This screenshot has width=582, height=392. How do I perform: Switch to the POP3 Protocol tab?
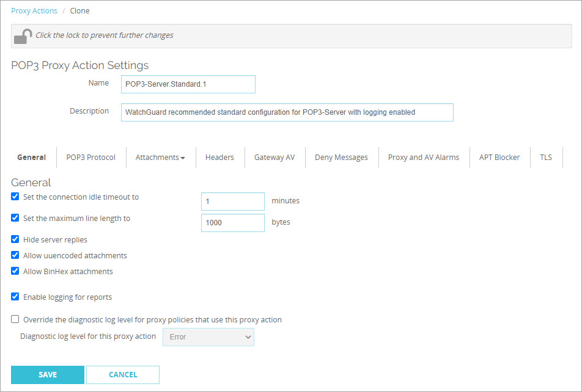click(x=90, y=157)
